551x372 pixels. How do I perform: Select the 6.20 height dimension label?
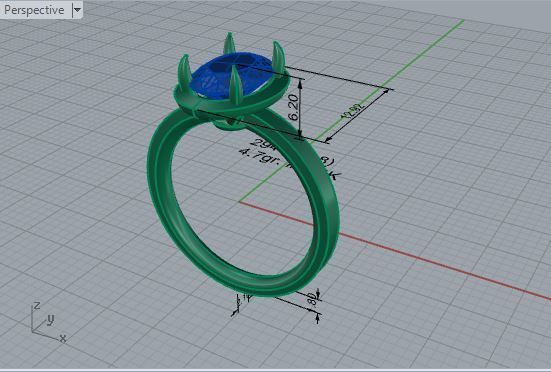pos(294,108)
